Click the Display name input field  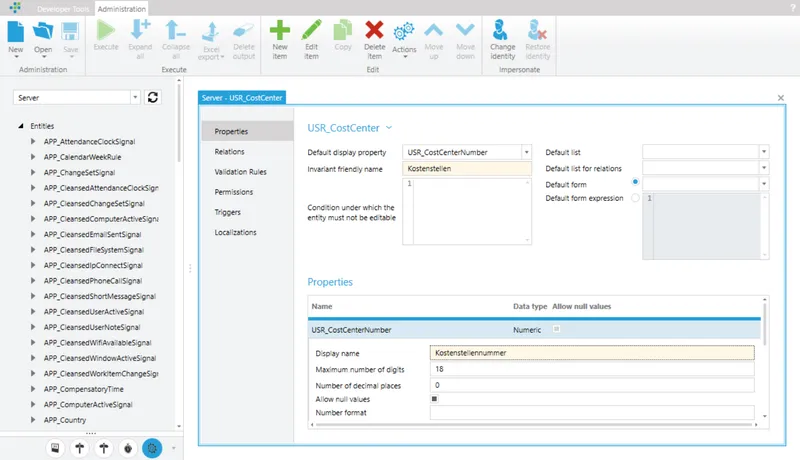pos(590,352)
